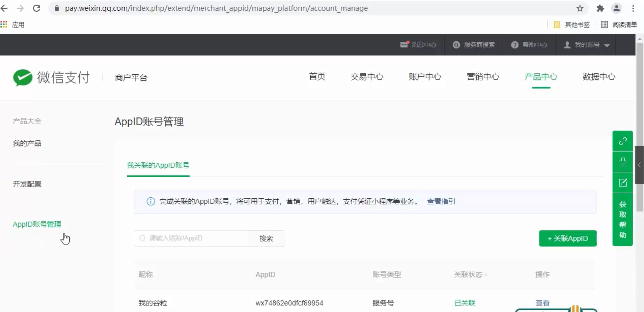Image resolution: width=644 pixels, height=312 pixels.
Task: Open 数据中心 navigation item
Action: coord(599,76)
